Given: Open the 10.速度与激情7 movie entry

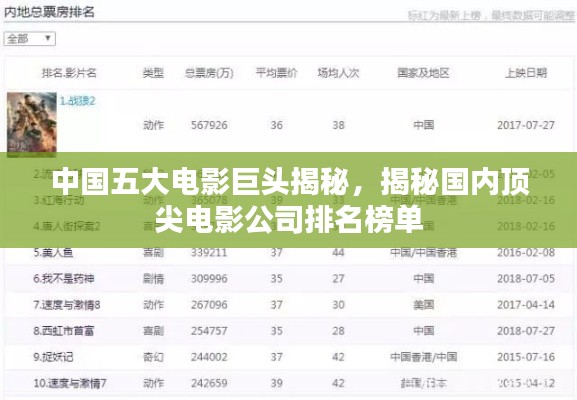Looking at the screenshot, I should 70,383.
